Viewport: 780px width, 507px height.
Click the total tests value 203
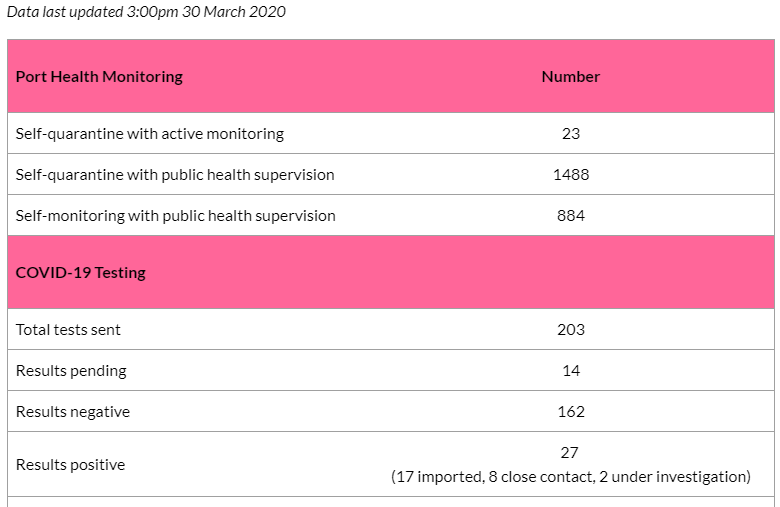point(571,329)
